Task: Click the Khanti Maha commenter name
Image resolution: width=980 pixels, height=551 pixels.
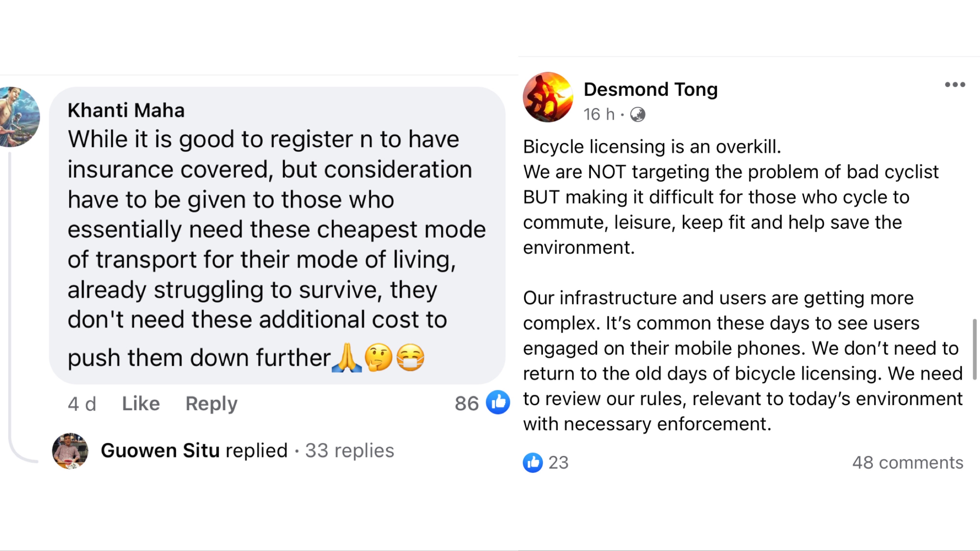Action: tap(126, 110)
